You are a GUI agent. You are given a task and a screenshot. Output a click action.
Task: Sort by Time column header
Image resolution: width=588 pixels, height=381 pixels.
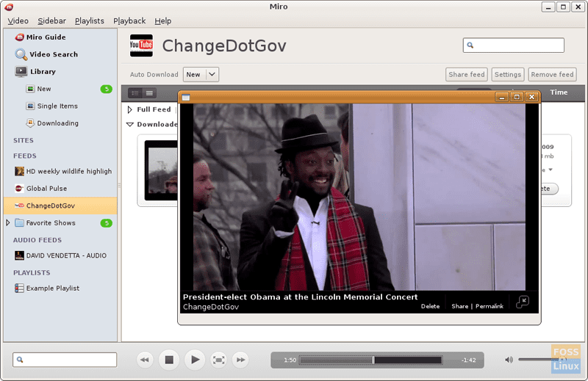coord(559,92)
